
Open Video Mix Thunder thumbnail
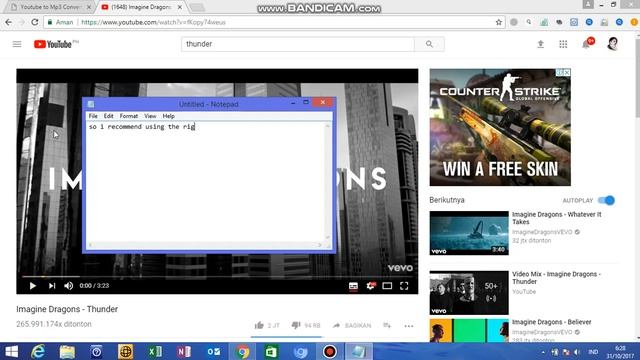click(x=469, y=292)
